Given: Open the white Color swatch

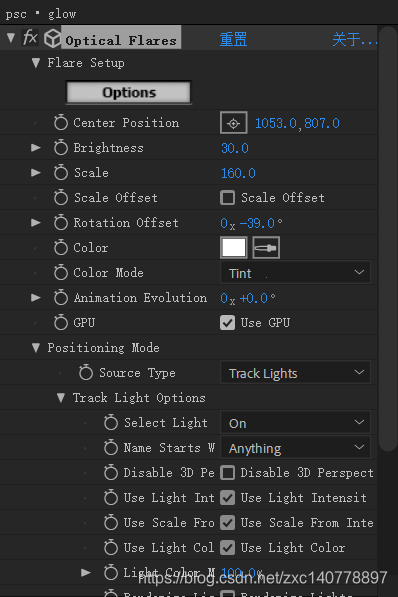Looking at the screenshot, I should pyautogui.click(x=233, y=248).
